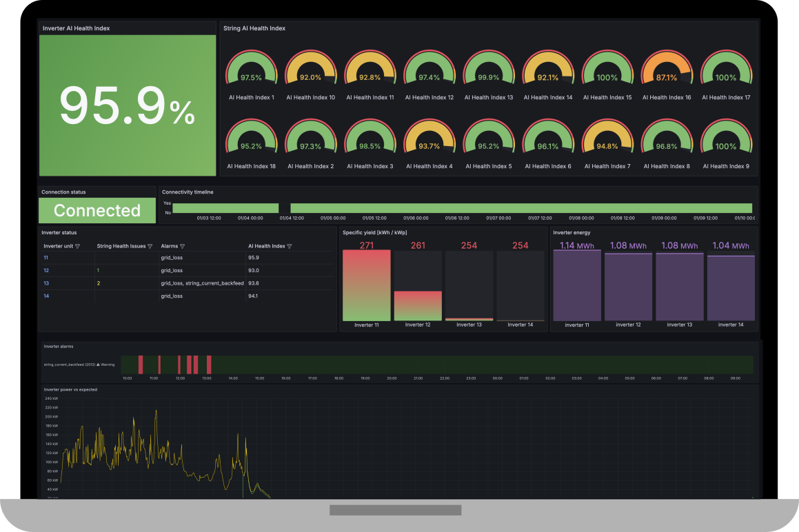Click the Alarms column filter icon
799x532 pixels.
(182, 246)
